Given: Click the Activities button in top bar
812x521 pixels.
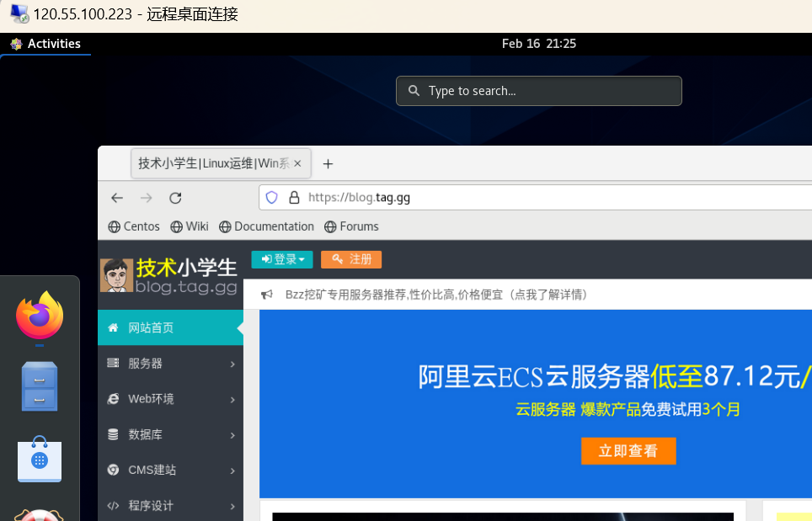Looking at the screenshot, I should click(x=45, y=44).
